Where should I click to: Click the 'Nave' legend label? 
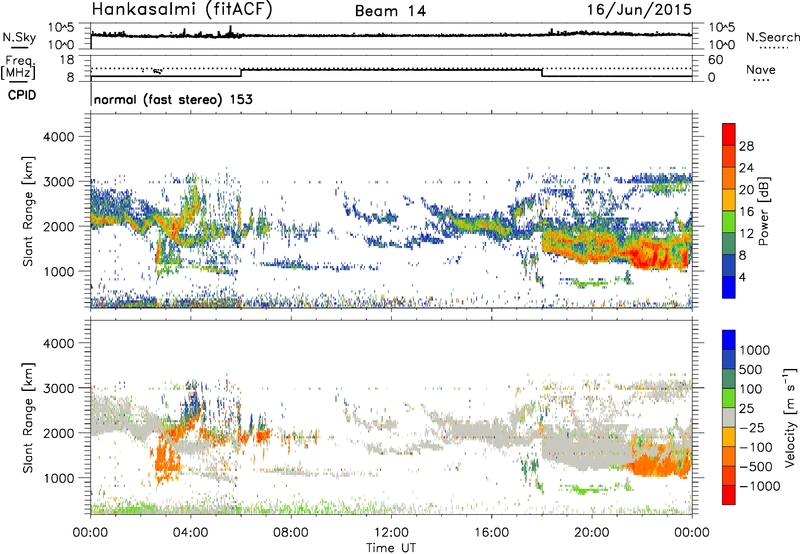click(760, 69)
